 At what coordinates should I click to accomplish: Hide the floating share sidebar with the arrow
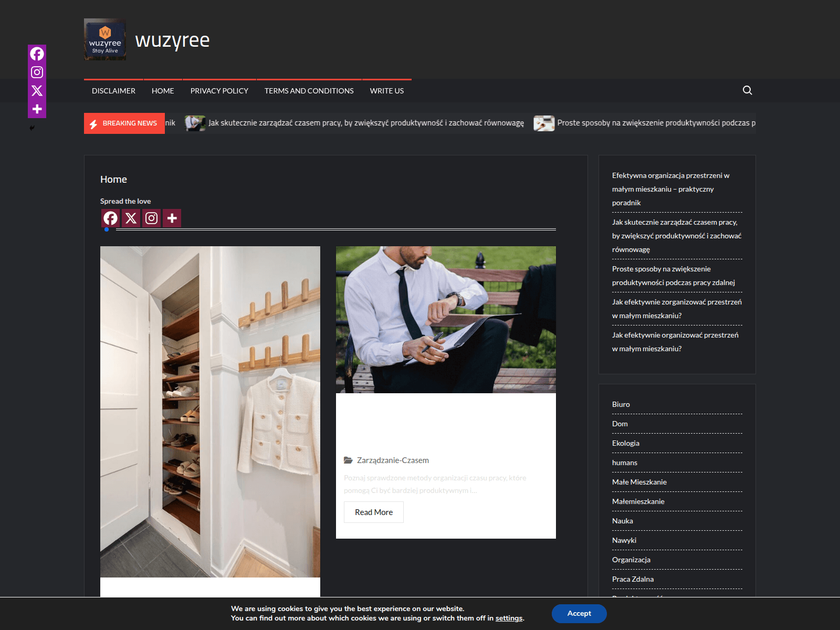coord(32,128)
